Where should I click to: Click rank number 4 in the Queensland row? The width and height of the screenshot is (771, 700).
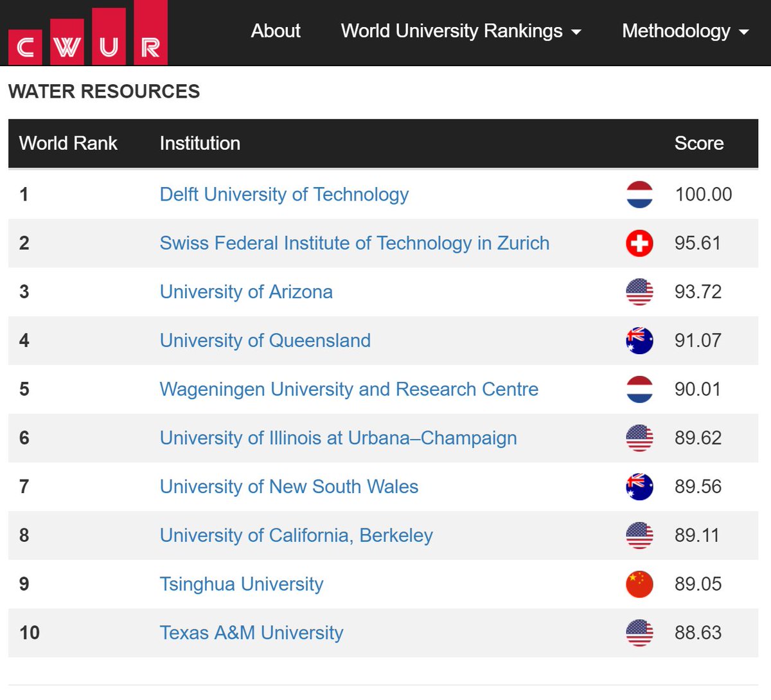24,341
